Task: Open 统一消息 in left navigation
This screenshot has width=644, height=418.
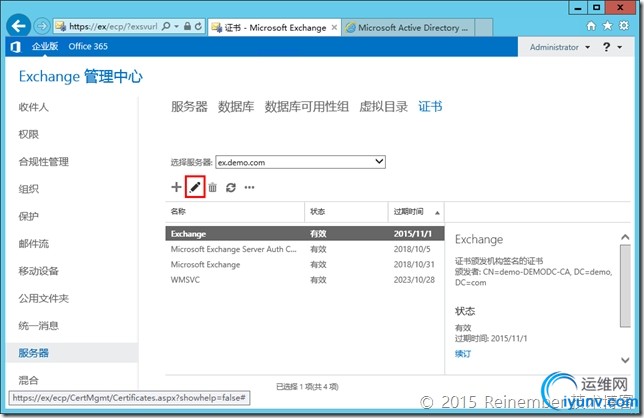Action: coord(38,326)
